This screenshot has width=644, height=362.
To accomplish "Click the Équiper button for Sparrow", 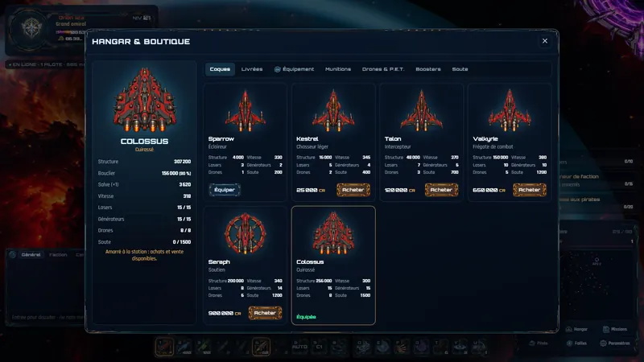I will pos(225,190).
